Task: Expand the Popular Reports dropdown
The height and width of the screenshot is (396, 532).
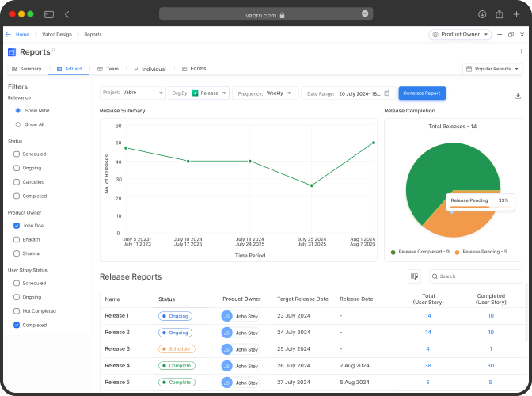Action: [x=492, y=69]
